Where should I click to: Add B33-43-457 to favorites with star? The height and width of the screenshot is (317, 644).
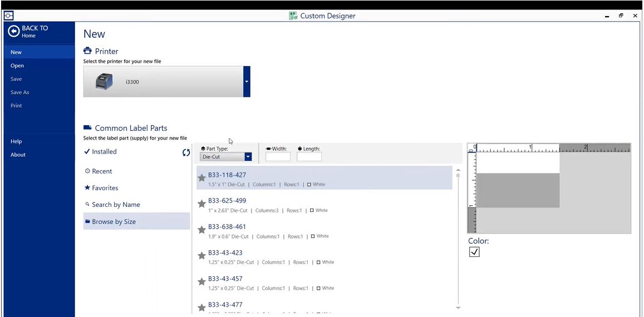coord(201,281)
